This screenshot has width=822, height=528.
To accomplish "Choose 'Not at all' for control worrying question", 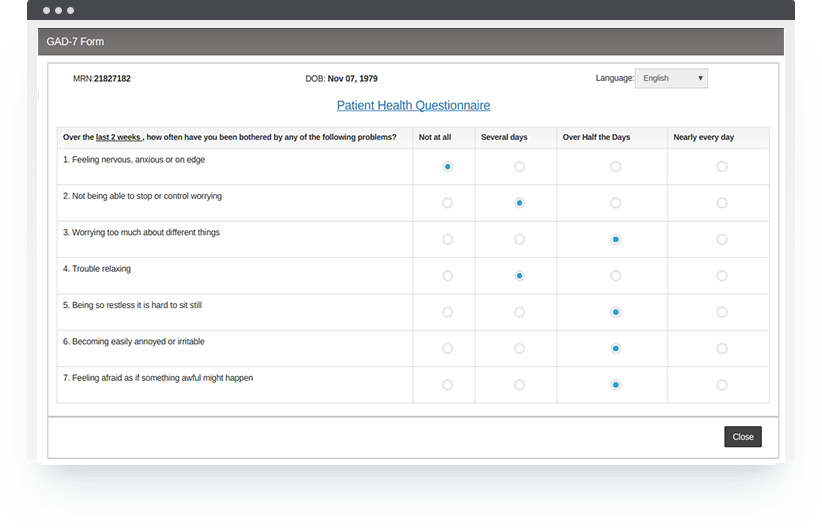I will coord(447,203).
